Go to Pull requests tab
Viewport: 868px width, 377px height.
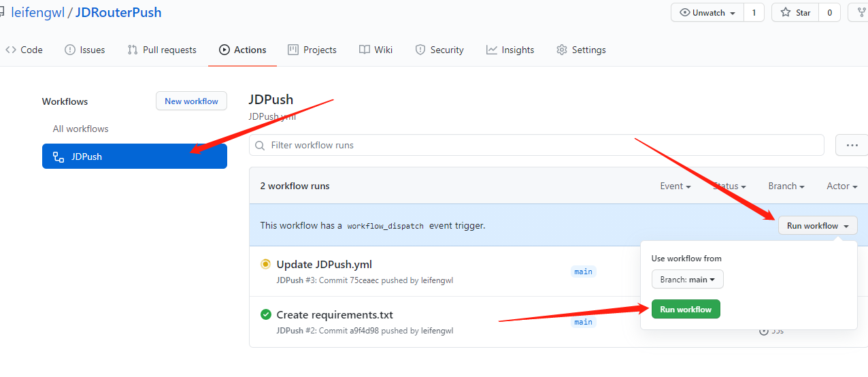pyautogui.click(x=162, y=50)
